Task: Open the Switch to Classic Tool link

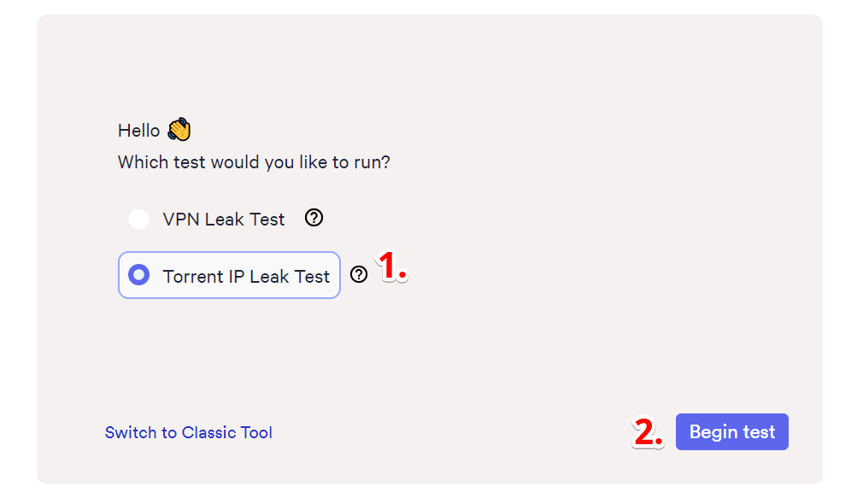Action: coord(188,432)
